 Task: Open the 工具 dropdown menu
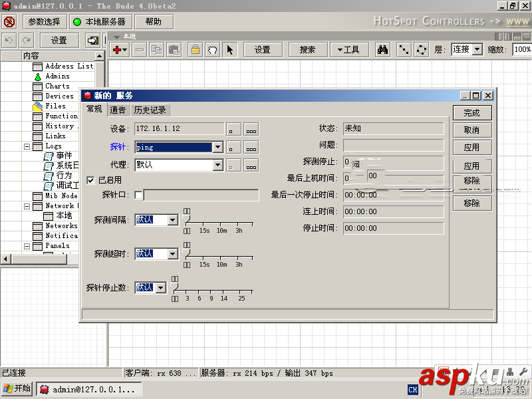(x=349, y=50)
